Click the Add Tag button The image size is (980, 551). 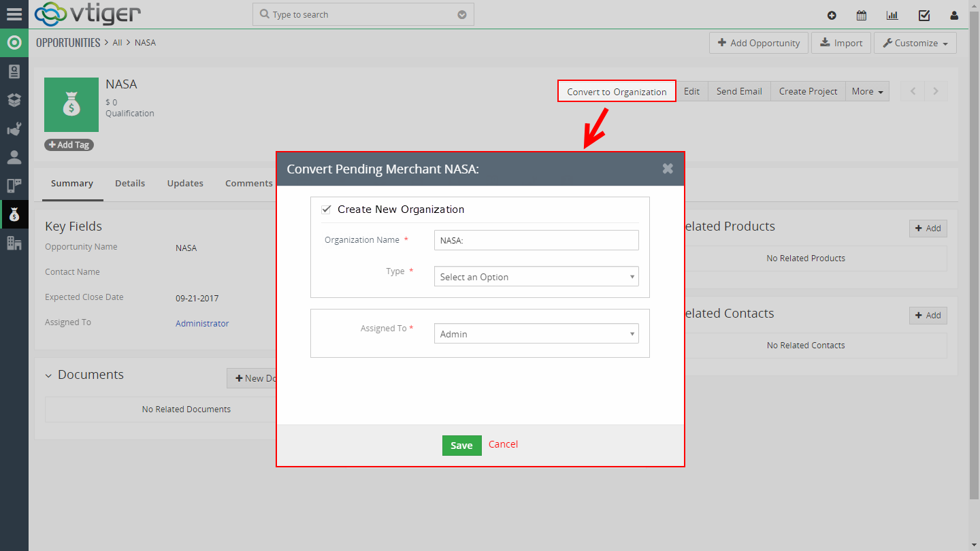[69, 145]
